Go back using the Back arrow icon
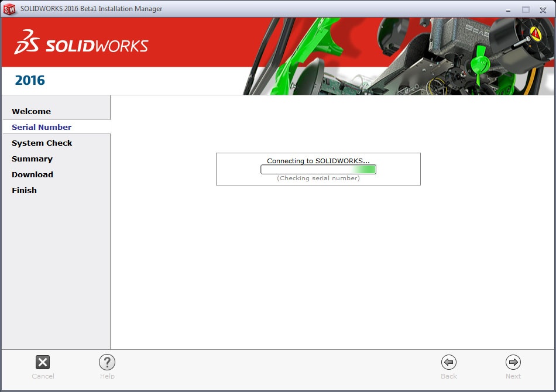 point(449,362)
